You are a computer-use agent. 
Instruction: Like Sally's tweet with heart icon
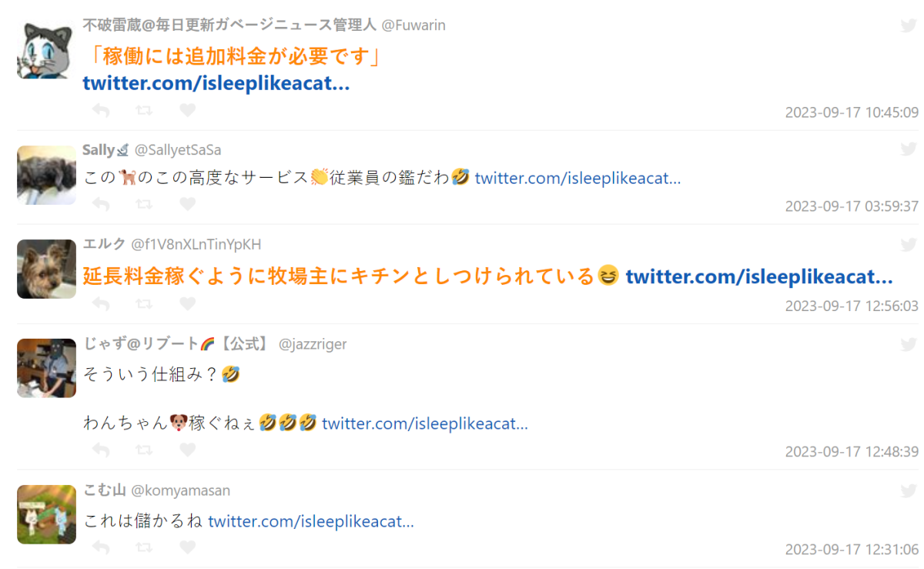pyautogui.click(x=187, y=205)
